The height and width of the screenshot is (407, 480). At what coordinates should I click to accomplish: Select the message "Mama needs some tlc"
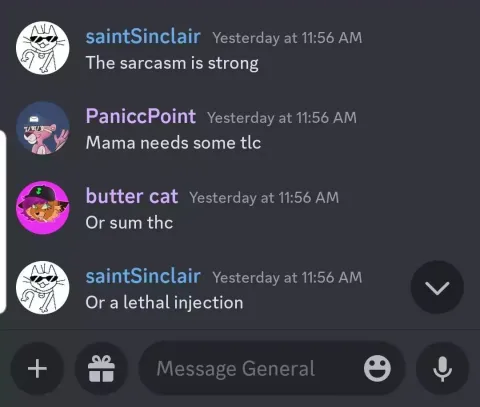tap(173, 143)
